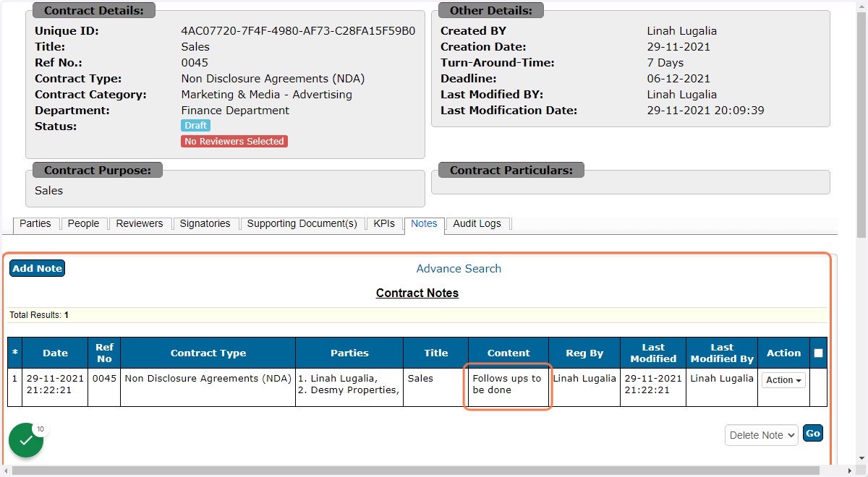Click the Deadline value 06-12-2021
Screen dimensions: 868x477
click(x=678, y=79)
